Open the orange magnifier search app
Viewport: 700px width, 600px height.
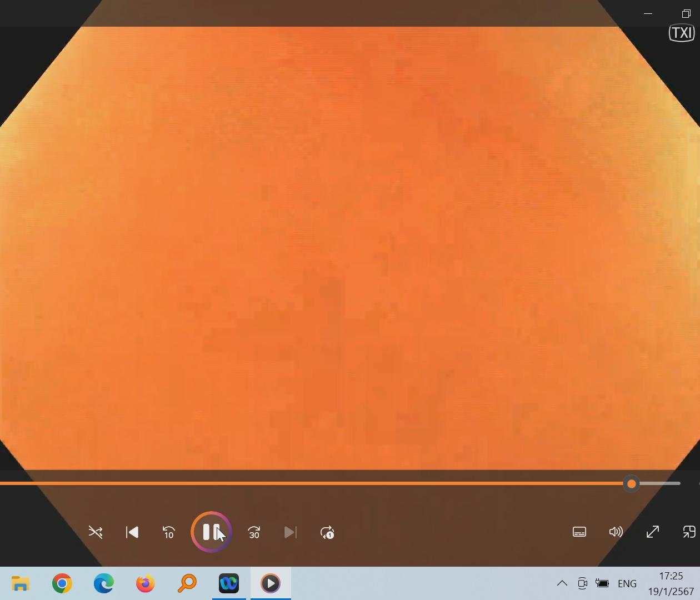point(187,583)
